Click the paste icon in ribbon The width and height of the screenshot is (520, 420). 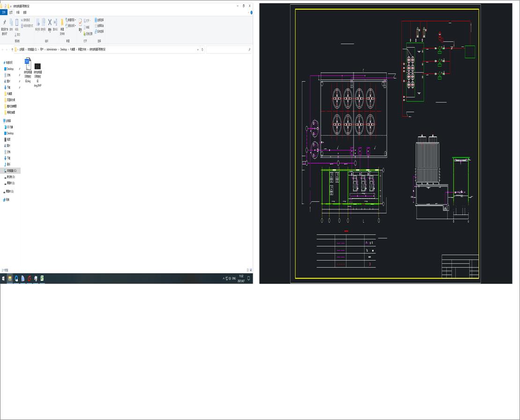point(17,23)
